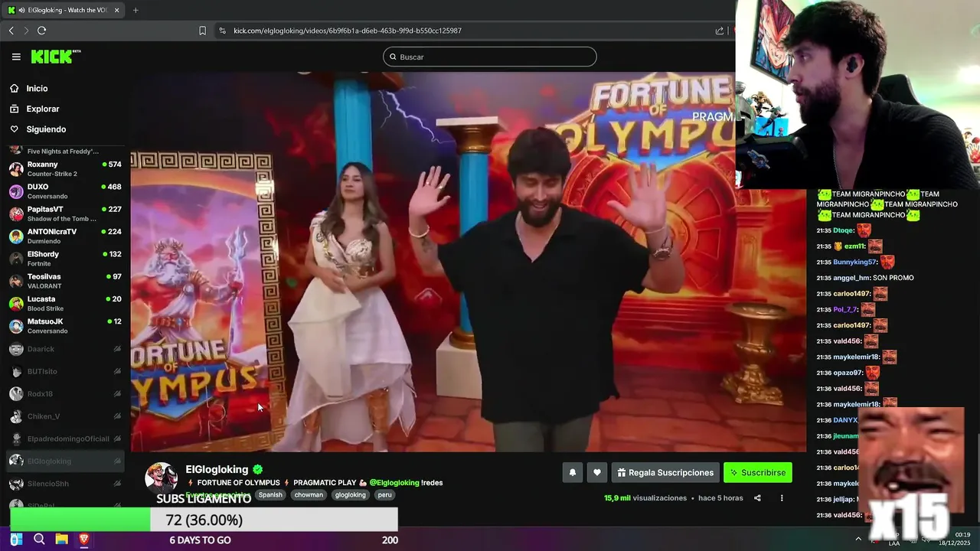Click the heart follow button
This screenshot has width=980, height=551.
pos(597,473)
